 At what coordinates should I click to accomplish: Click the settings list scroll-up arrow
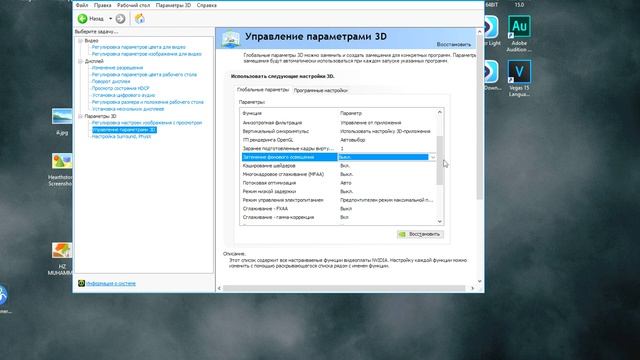(x=440, y=112)
